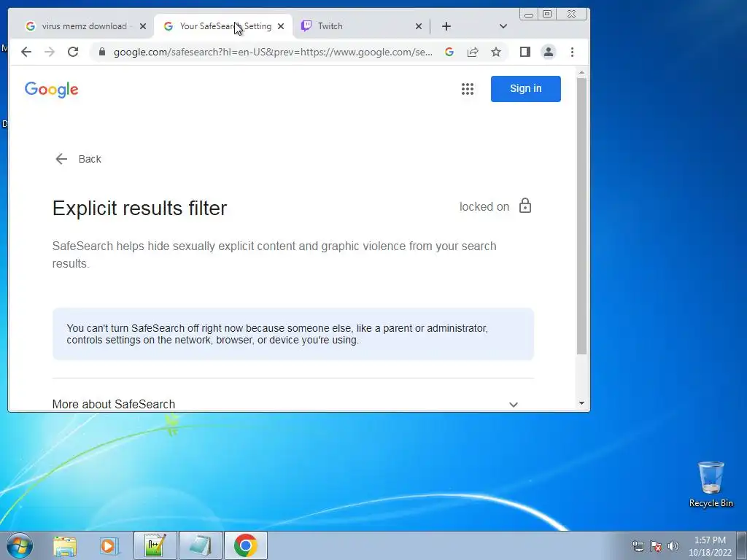Open Windows Media Player from taskbar
The height and width of the screenshot is (560, 747).
109,545
